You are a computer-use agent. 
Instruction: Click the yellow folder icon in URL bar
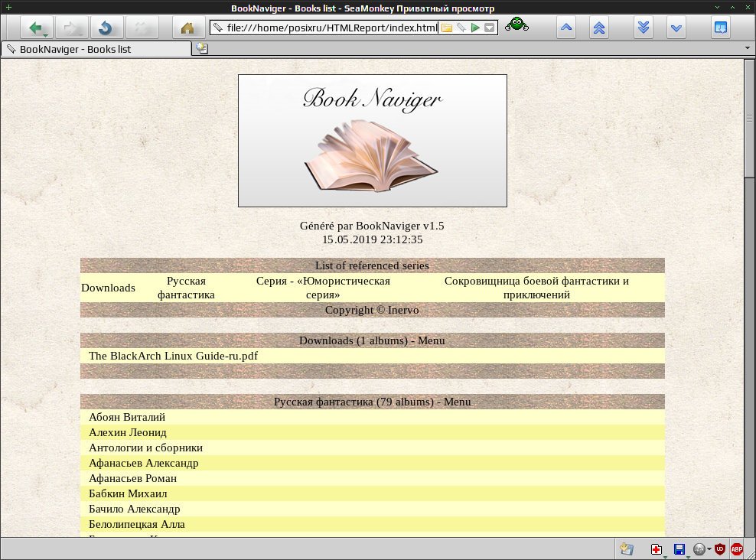point(447,28)
